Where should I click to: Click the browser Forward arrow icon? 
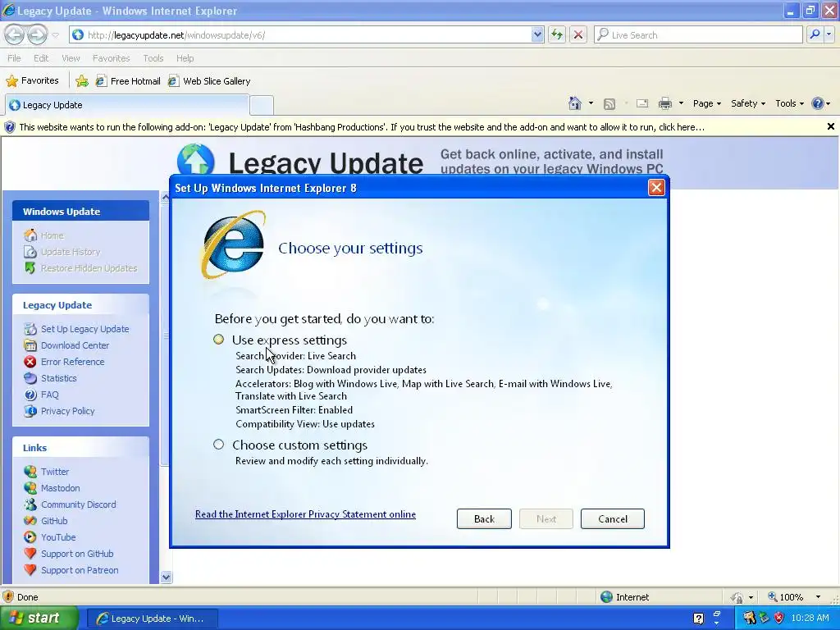point(37,34)
